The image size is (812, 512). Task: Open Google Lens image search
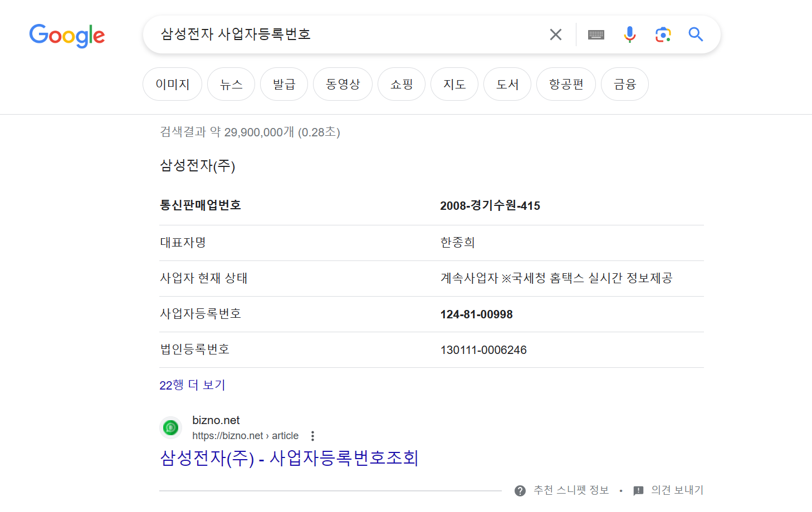(663, 35)
